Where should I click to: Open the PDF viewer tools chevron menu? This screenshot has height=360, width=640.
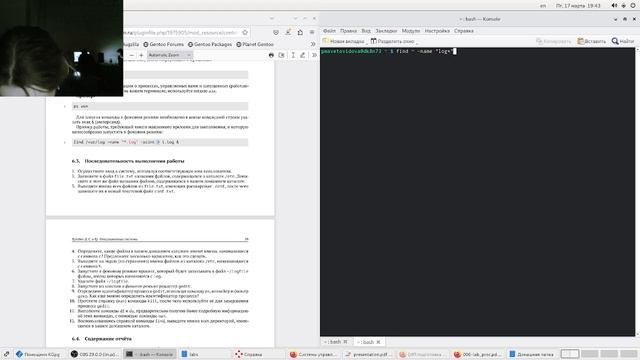[314, 55]
